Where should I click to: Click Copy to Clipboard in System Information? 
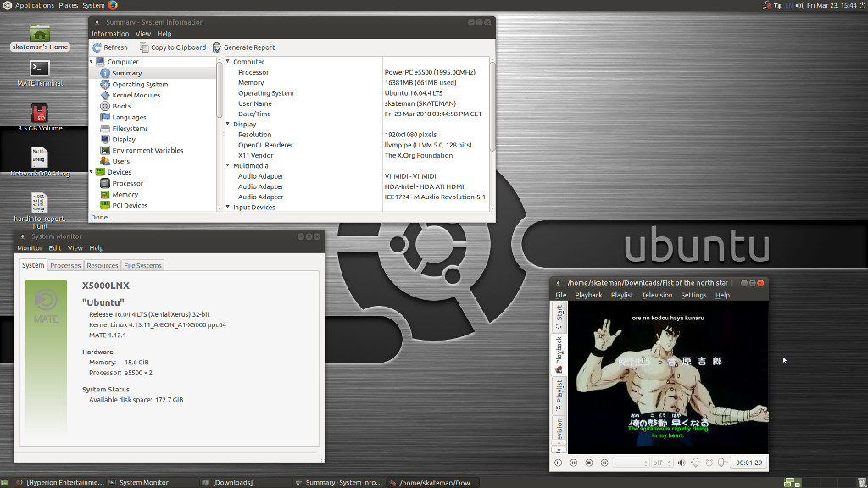click(173, 47)
